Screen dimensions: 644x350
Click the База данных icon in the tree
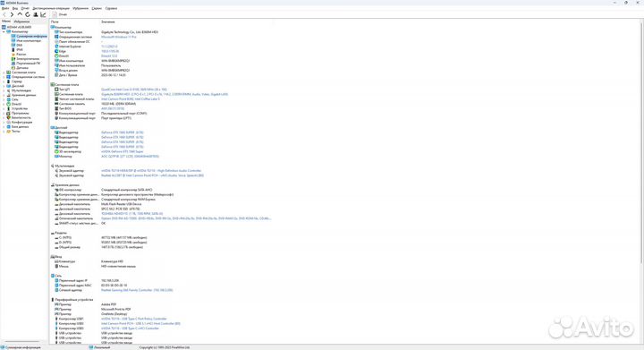click(x=9, y=126)
